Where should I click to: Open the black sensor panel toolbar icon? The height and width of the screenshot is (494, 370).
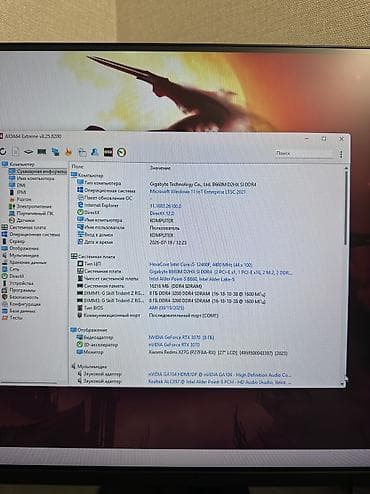pos(108,152)
